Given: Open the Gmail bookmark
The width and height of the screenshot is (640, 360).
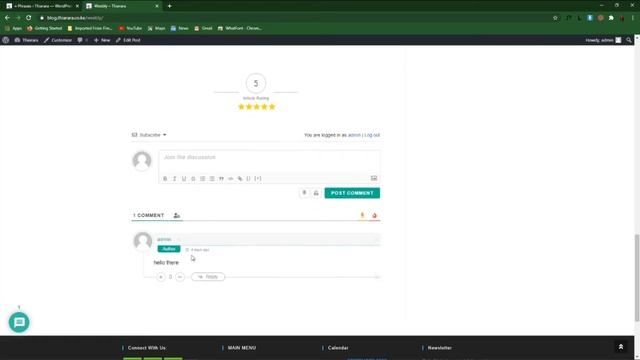Looking at the screenshot, I should (203, 28).
